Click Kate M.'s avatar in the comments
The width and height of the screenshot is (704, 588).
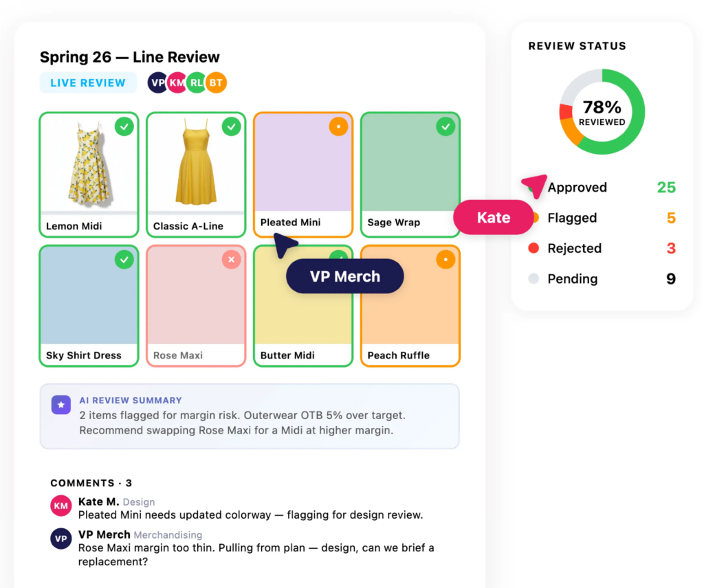point(60,506)
